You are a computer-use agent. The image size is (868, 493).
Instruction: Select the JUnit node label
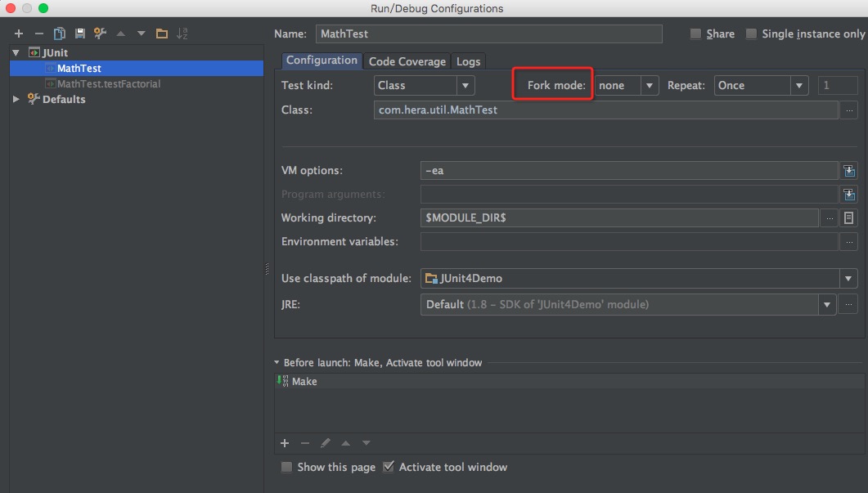[x=55, y=52]
